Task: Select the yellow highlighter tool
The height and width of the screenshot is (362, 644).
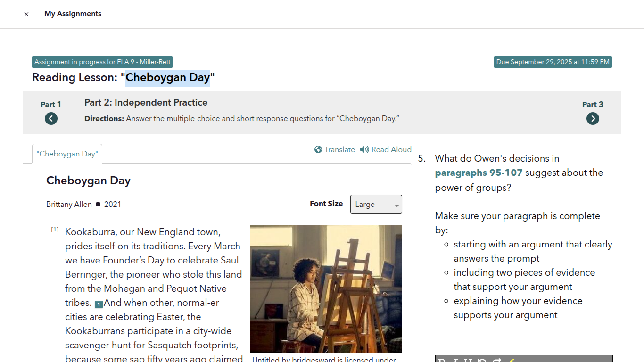Action: coord(511,360)
